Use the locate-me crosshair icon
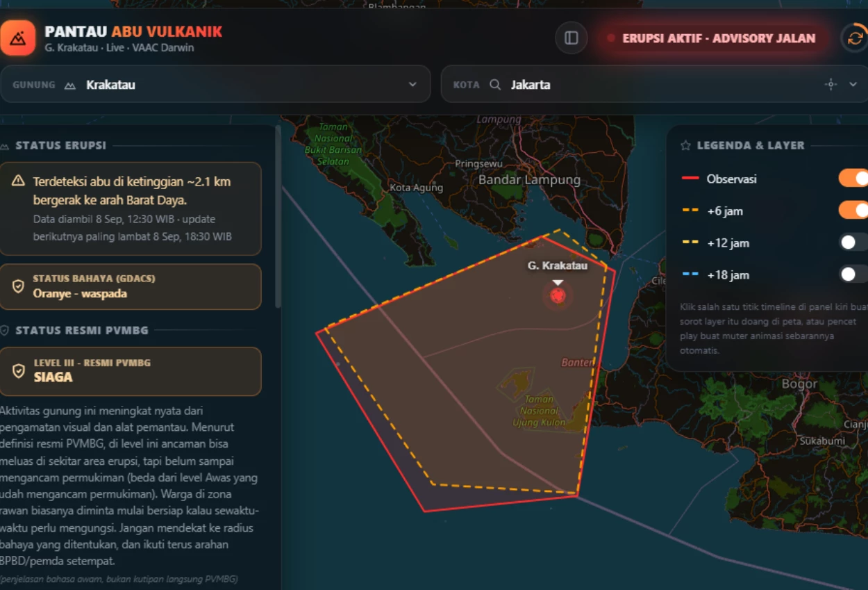 pos(831,85)
